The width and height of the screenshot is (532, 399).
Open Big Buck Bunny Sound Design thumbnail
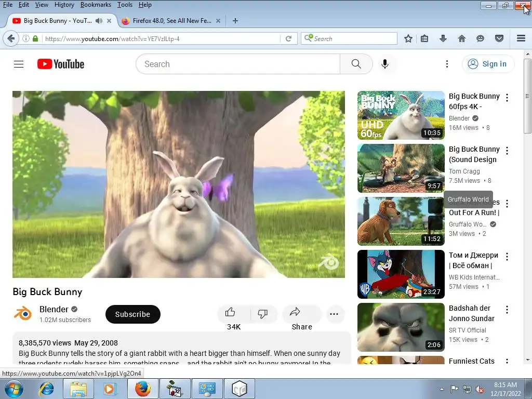[401, 168]
